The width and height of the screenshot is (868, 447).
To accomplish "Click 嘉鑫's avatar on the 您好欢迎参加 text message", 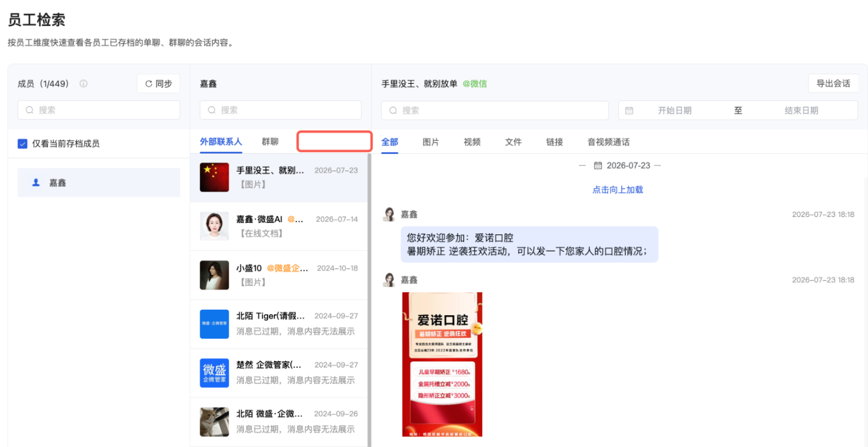I will click(389, 214).
